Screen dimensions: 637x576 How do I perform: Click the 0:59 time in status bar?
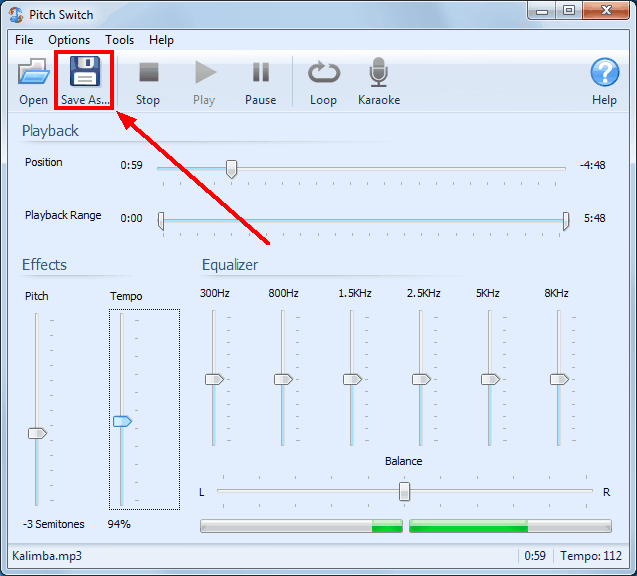pos(535,556)
